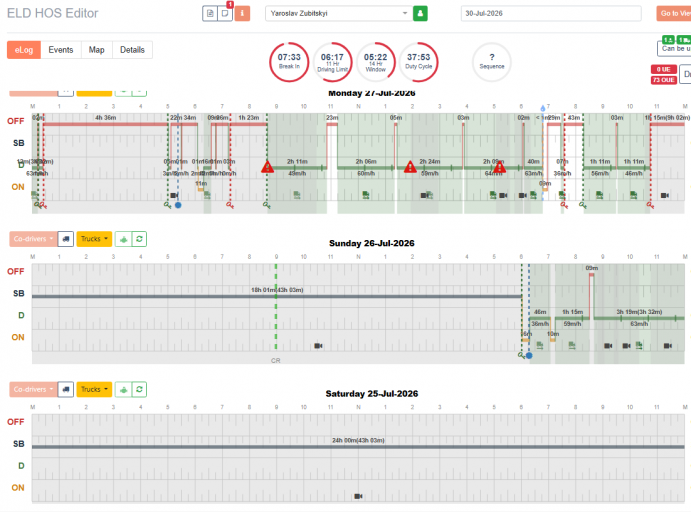Click the camera icon on Saturday graph
This screenshot has height=512, width=691.
click(358, 496)
